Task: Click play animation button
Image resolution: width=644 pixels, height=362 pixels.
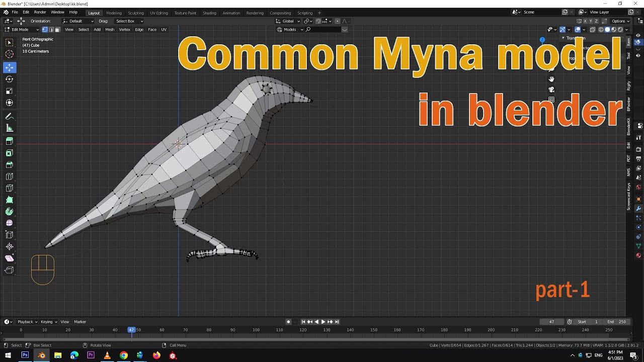Action: pyautogui.click(x=323, y=322)
